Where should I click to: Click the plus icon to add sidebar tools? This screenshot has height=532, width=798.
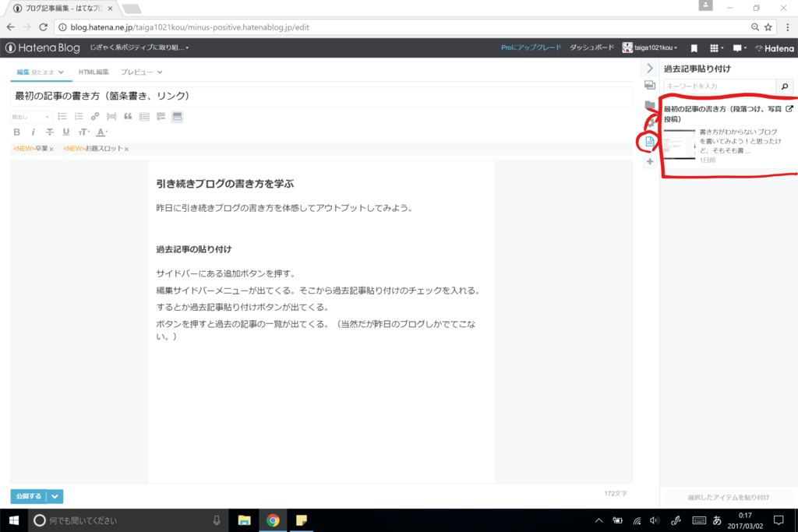coord(650,161)
